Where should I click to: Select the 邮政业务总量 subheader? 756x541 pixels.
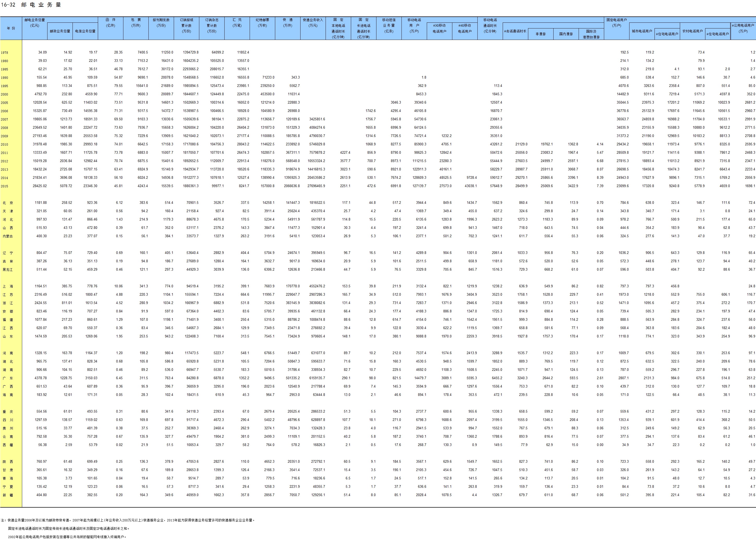(60, 31)
